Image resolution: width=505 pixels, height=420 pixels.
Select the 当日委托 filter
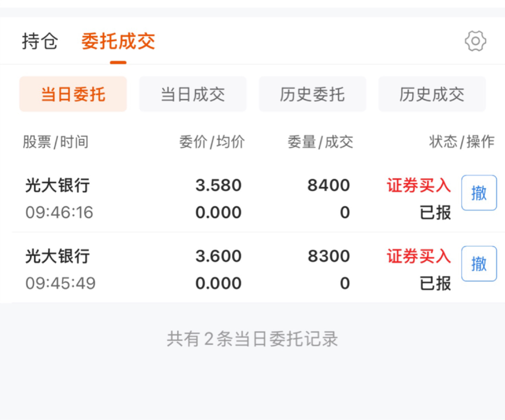73,94
